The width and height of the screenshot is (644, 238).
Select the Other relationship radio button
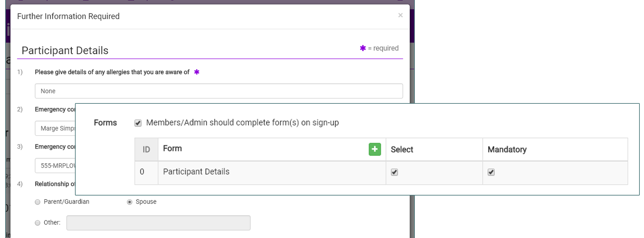point(38,223)
